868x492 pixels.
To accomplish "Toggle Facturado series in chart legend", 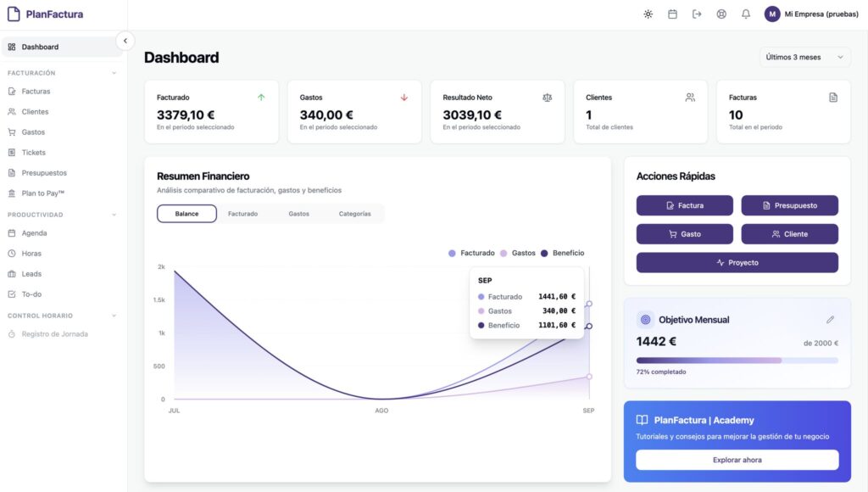I will point(471,253).
